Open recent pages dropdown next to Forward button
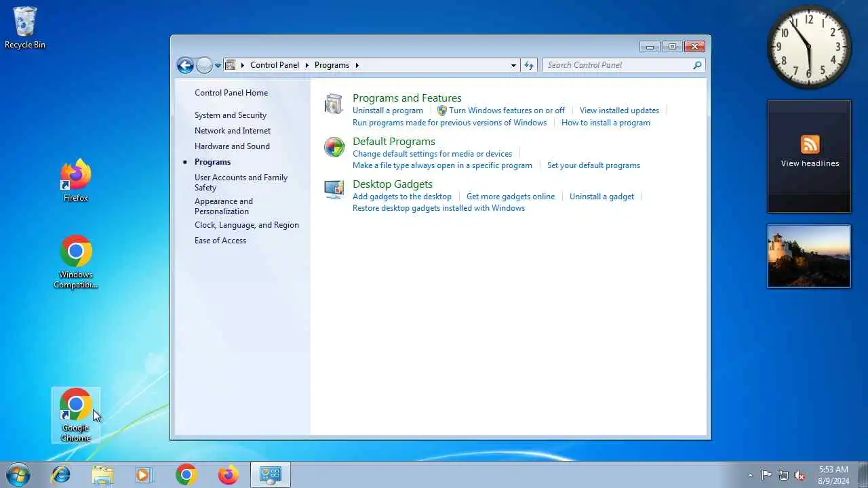This screenshot has height=488, width=868. [218, 66]
